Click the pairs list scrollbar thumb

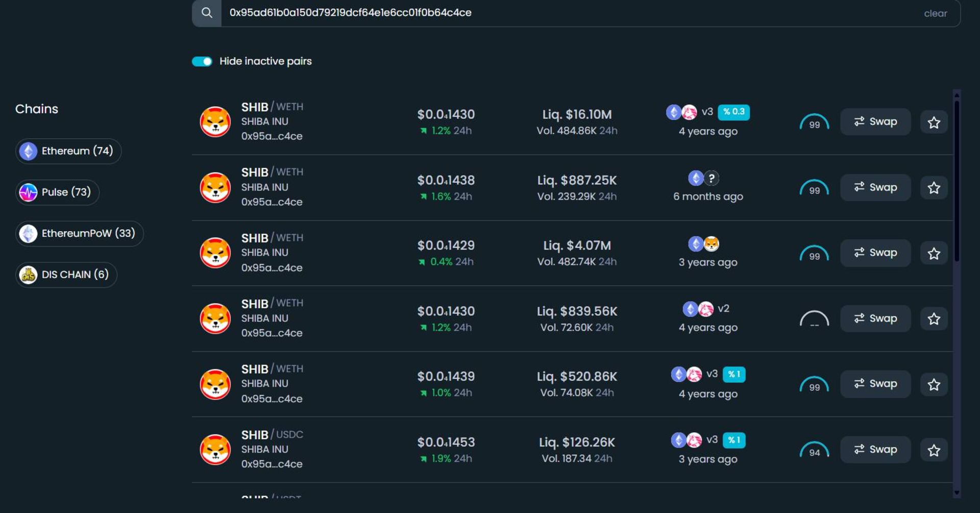pos(957,181)
